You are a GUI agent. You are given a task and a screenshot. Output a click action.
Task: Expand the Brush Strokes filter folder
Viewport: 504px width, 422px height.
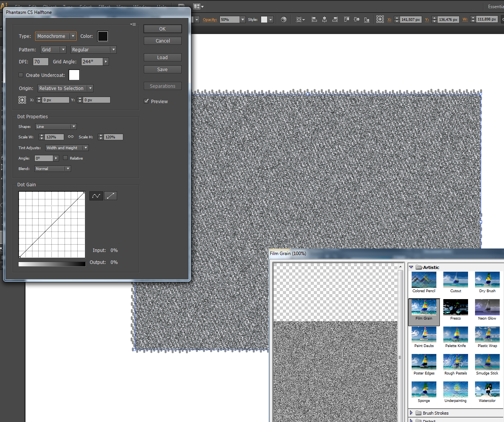(411, 413)
